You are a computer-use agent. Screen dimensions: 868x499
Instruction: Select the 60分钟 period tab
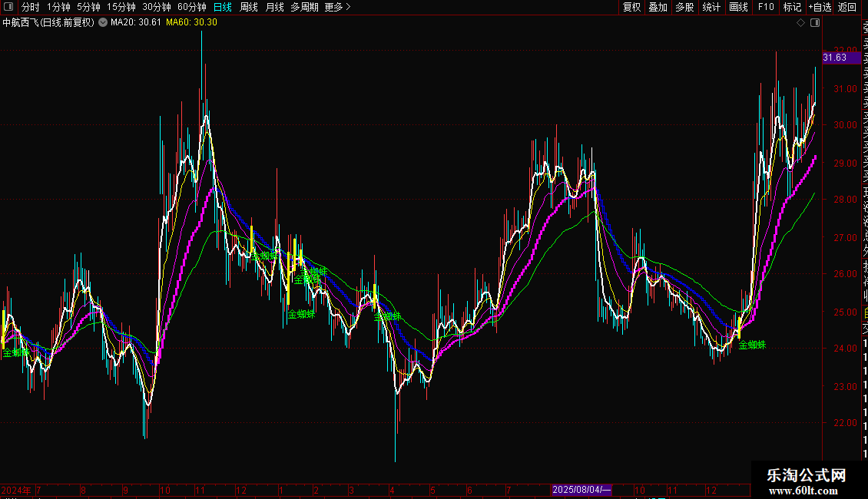pos(192,7)
